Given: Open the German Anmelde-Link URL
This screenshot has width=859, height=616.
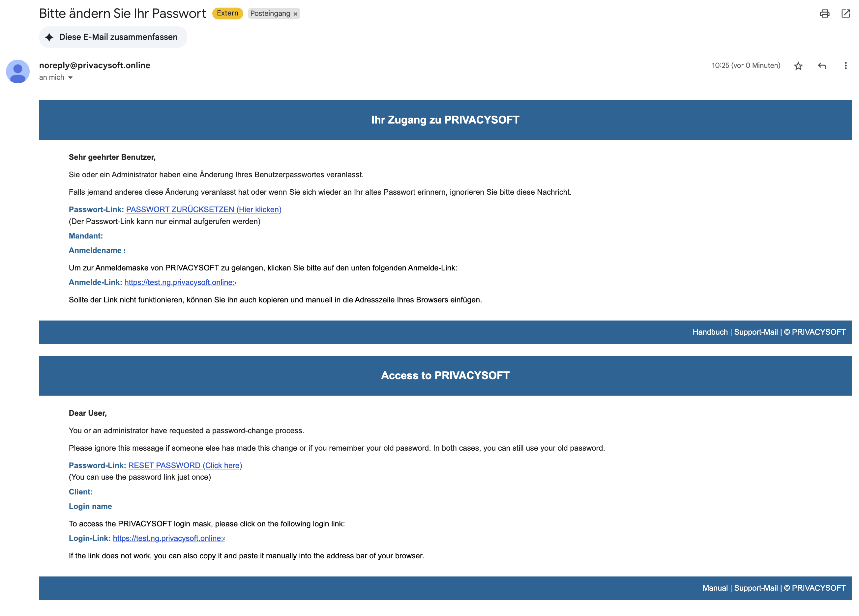Looking at the screenshot, I should [180, 282].
